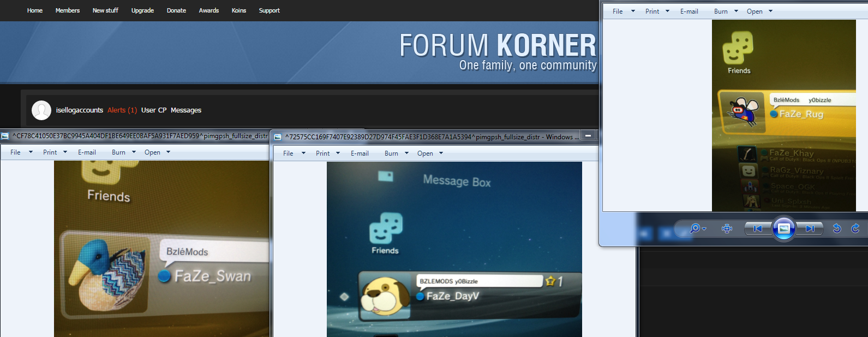Screen dimensions: 868x337
Task: Start the slideshow with center button
Action: [x=783, y=228]
